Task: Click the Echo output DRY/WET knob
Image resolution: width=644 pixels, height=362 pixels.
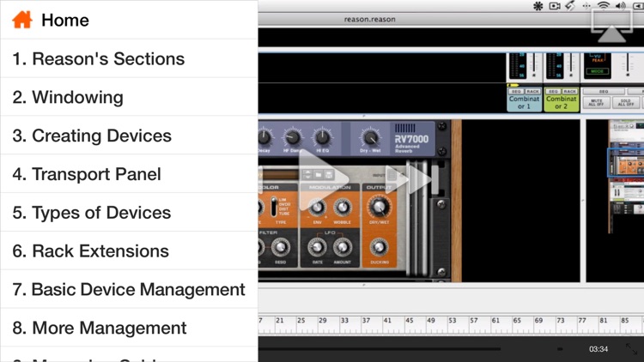Action: pyautogui.click(x=379, y=207)
